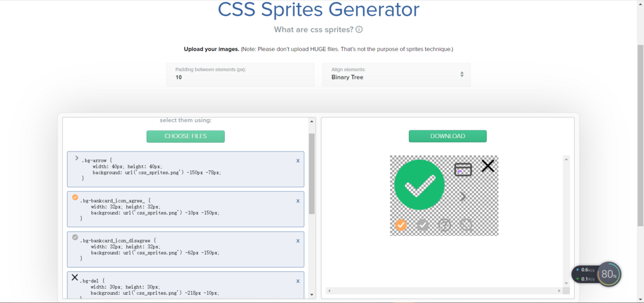Image resolution: width=644 pixels, height=303 pixels.
Task: Click the black X thumbnail in the .bg-del block
Action: tap(74, 278)
